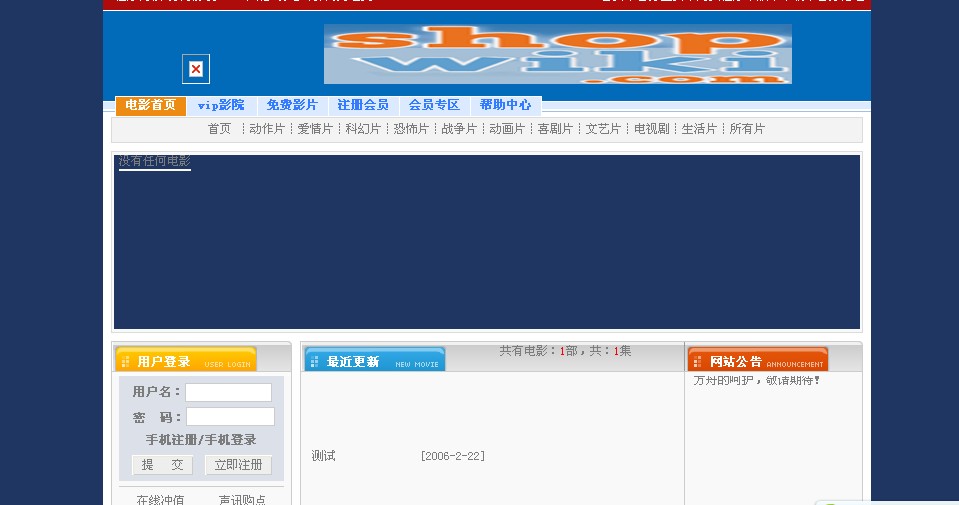
Task: Open the 帮助中心 tab
Action: (505, 105)
